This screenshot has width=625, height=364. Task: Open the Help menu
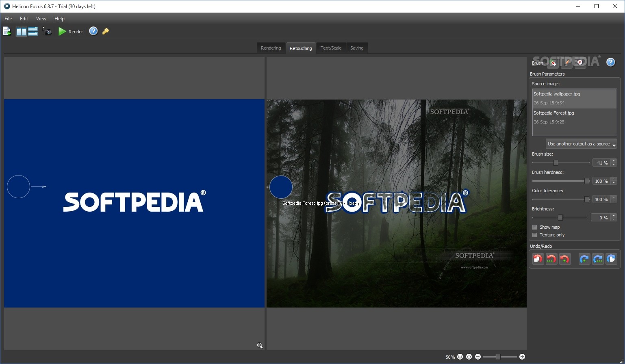click(x=59, y=18)
